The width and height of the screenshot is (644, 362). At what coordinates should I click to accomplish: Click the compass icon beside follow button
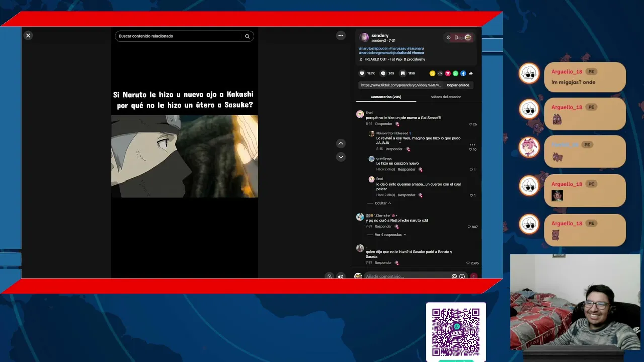(x=449, y=37)
